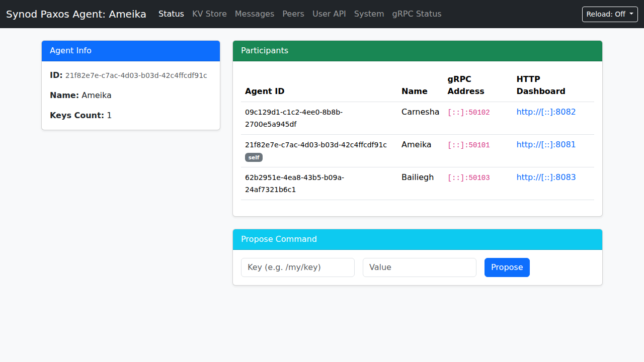Image resolution: width=644 pixels, height=362 pixels.
Task: Open the User API page
Action: [x=329, y=14]
